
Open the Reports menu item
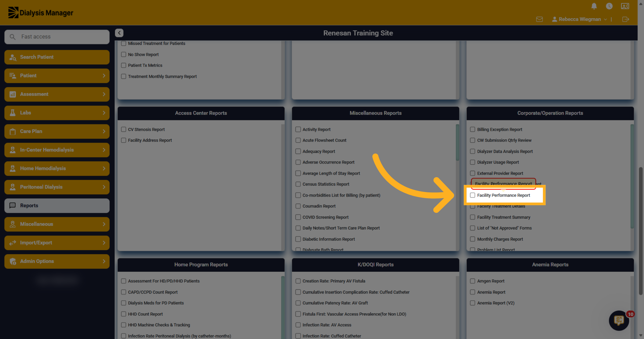point(57,205)
